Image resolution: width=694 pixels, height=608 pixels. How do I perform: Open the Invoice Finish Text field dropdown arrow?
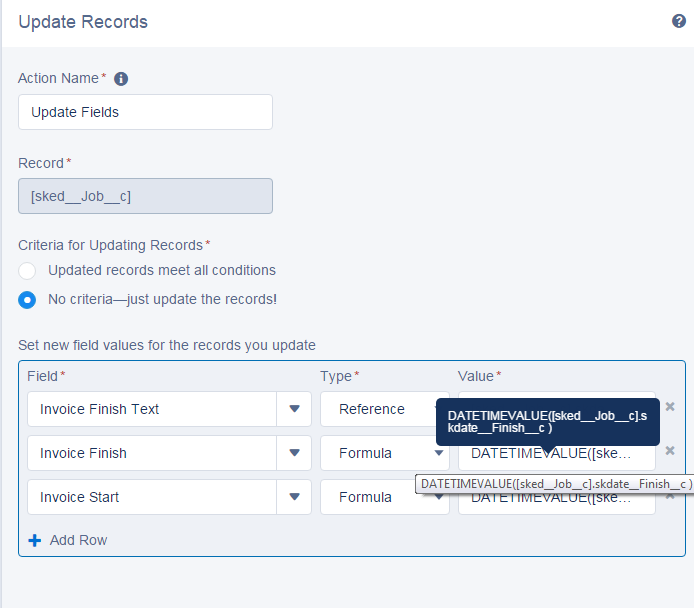[x=294, y=409]
